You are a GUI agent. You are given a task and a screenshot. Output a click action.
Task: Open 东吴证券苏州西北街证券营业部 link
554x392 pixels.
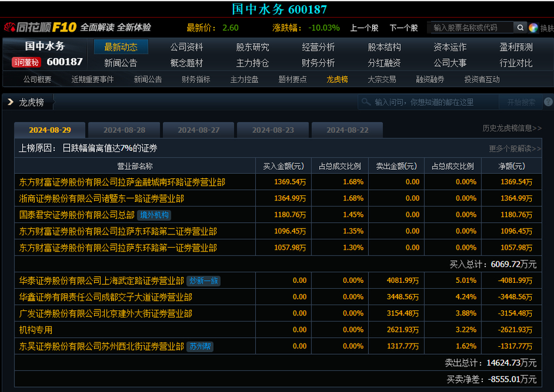tap(101, 346)
